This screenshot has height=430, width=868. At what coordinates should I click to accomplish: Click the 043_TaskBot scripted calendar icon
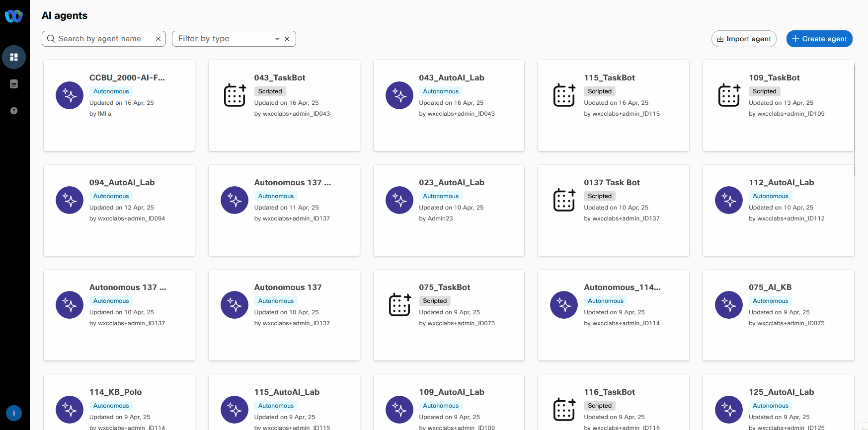(x=235, y=95)
